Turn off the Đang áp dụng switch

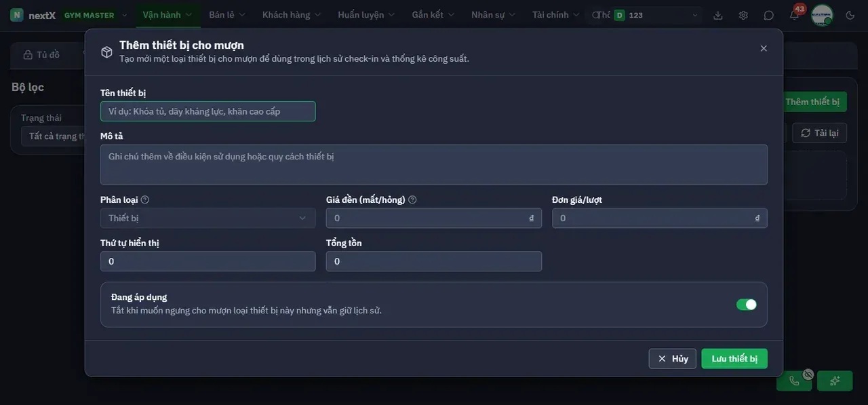coord(747,305)
